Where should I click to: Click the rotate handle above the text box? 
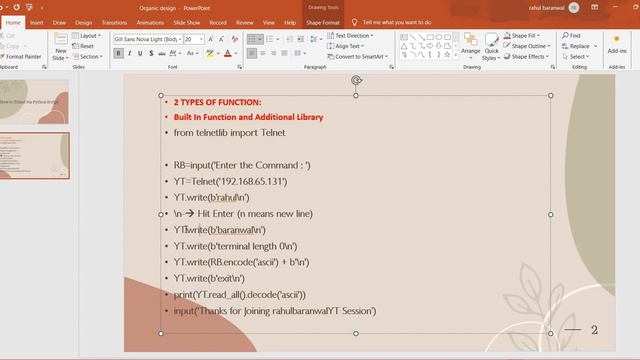(356, 80)
